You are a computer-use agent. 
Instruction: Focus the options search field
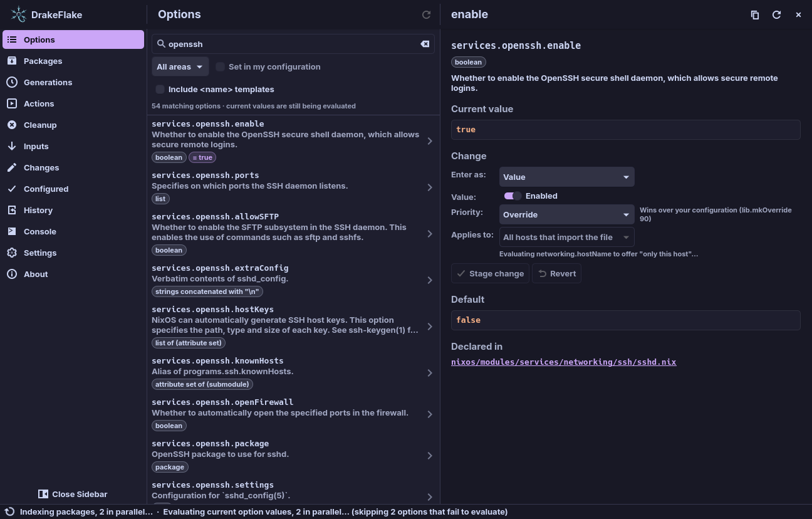coord(292,44)
